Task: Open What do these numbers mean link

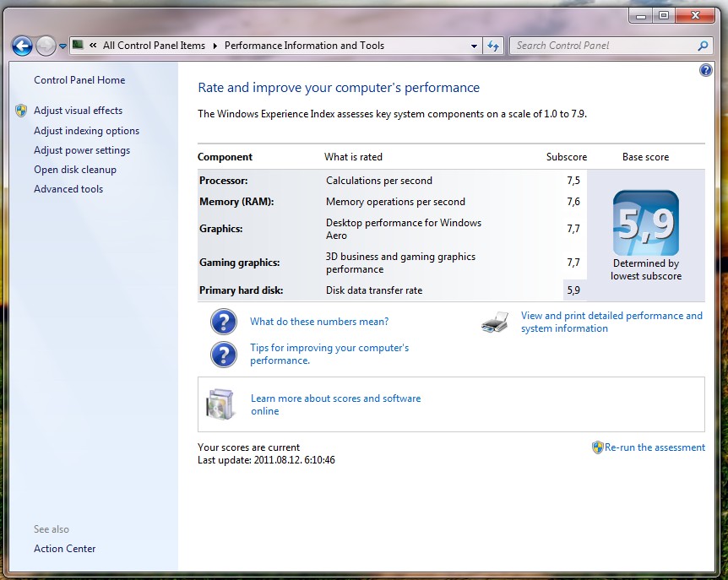Action: point(319,322)
